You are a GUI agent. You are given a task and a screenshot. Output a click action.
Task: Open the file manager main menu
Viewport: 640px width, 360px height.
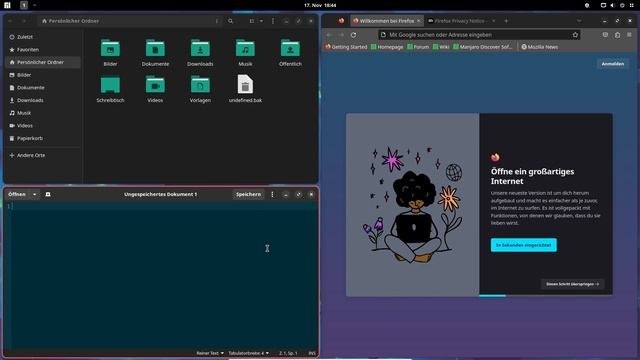(x=273, y=21)
